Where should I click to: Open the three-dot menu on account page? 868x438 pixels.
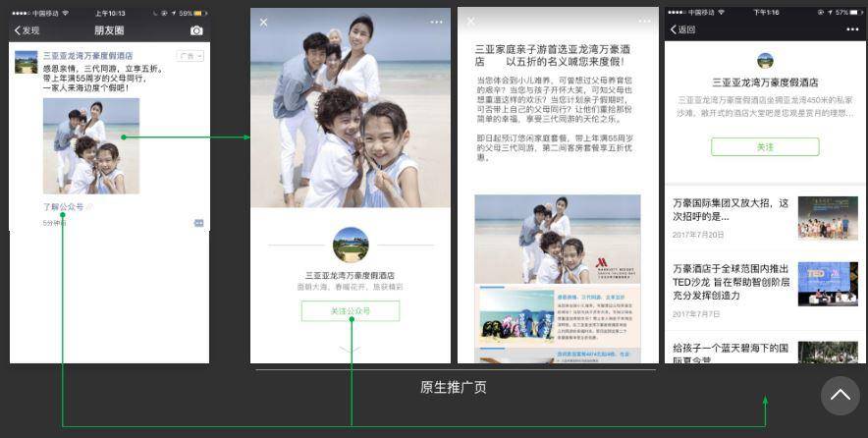pyautogui.click(x=852, y=29)
